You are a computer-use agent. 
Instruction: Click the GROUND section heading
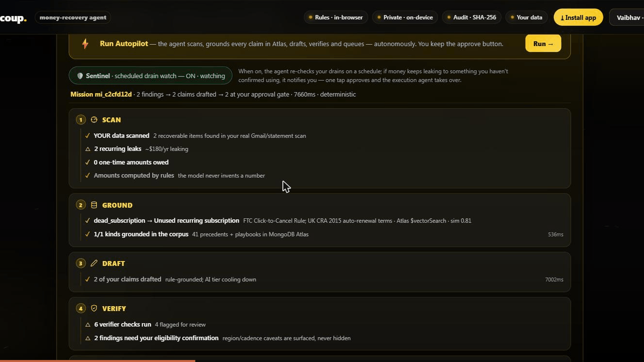click(117, 205)
